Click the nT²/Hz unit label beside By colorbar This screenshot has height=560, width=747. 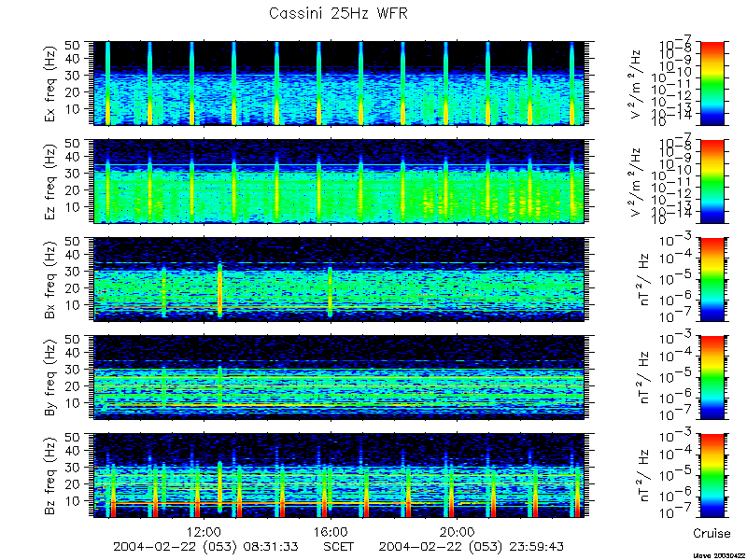643,378
